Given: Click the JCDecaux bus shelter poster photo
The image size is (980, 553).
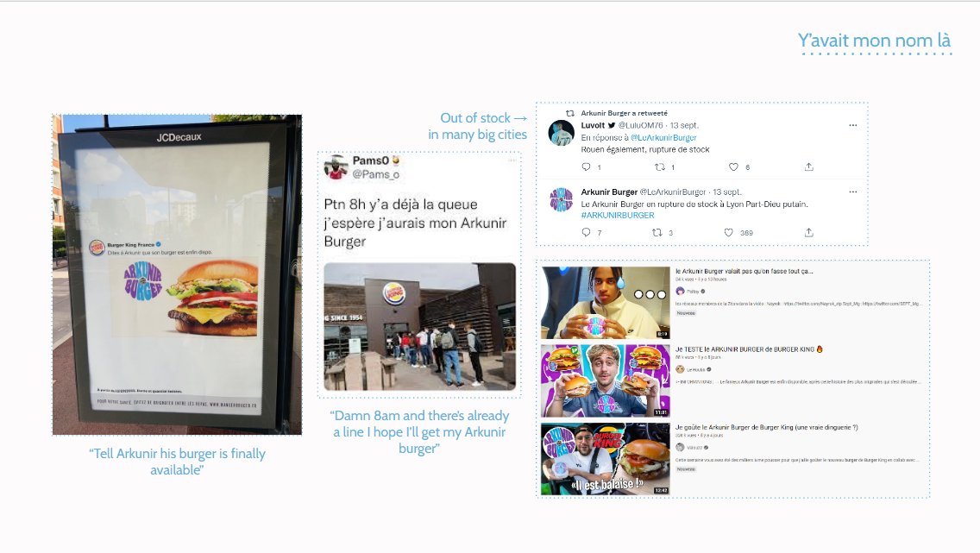Looking at the screenshot, I should [177, 274].
